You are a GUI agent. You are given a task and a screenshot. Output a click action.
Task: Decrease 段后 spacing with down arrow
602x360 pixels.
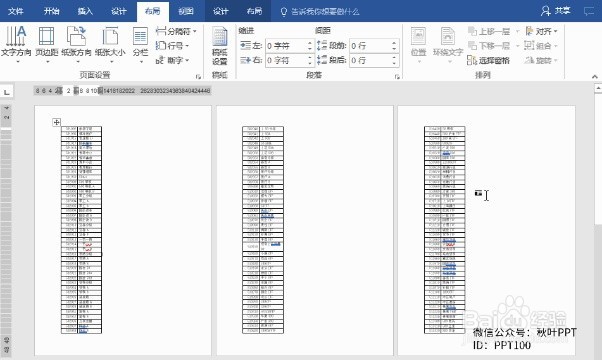[x=394, y=63]
